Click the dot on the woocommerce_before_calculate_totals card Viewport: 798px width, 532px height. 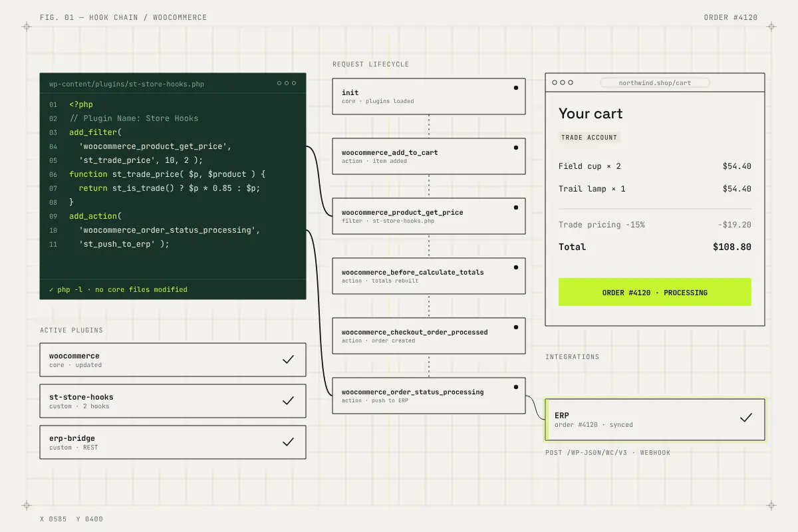coord(515,267)
